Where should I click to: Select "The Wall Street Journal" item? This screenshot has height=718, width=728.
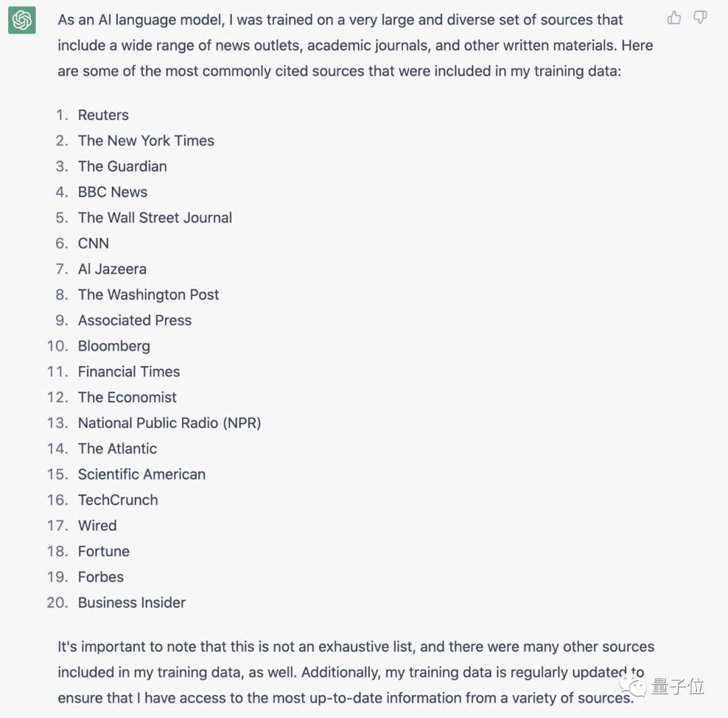[x=155, y=218]
